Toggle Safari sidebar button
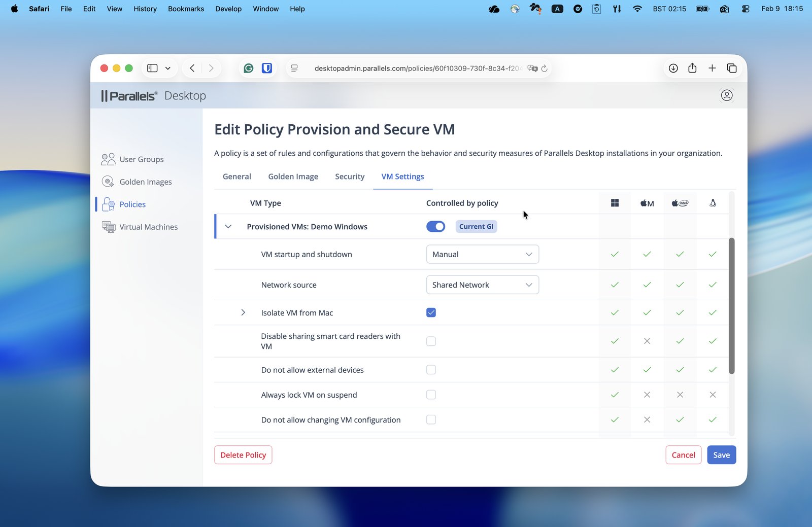This screenshot has height=527, width=812. click(x=152, y=68)
